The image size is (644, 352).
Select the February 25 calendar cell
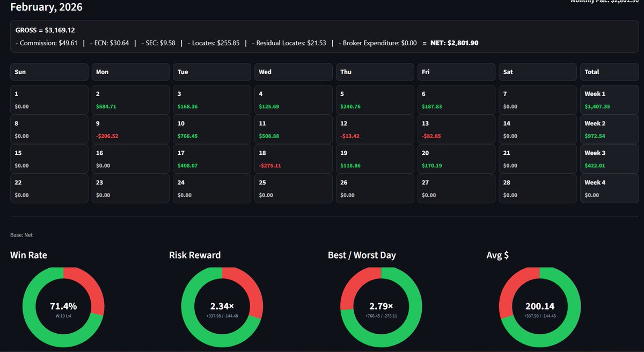[294, 188]
